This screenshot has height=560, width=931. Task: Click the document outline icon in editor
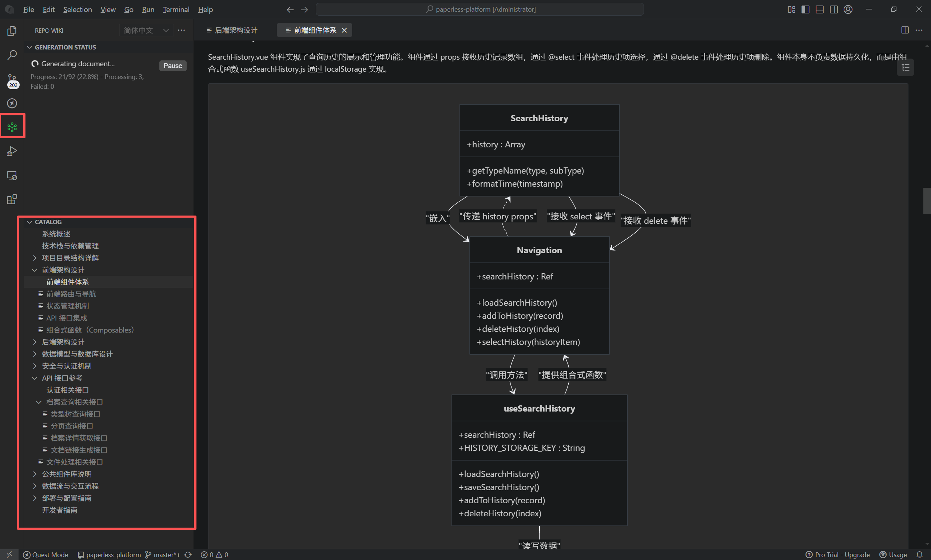(x=905, y=68)
